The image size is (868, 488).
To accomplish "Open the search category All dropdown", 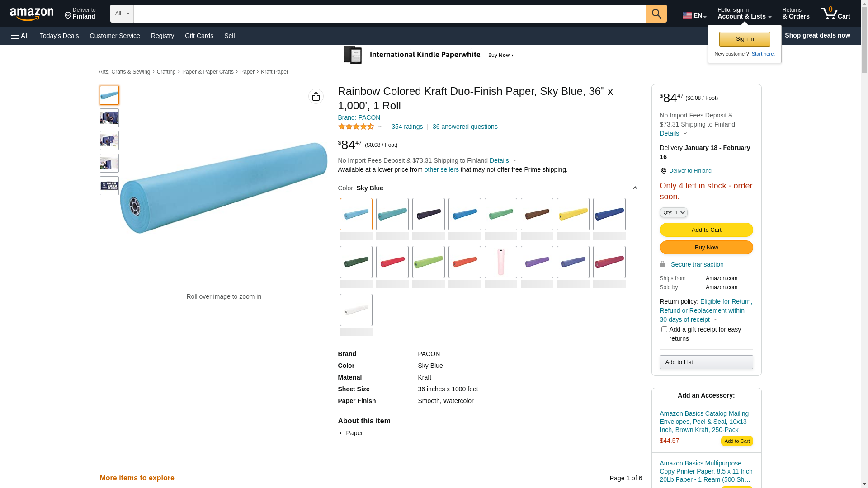I will point(122,14).
